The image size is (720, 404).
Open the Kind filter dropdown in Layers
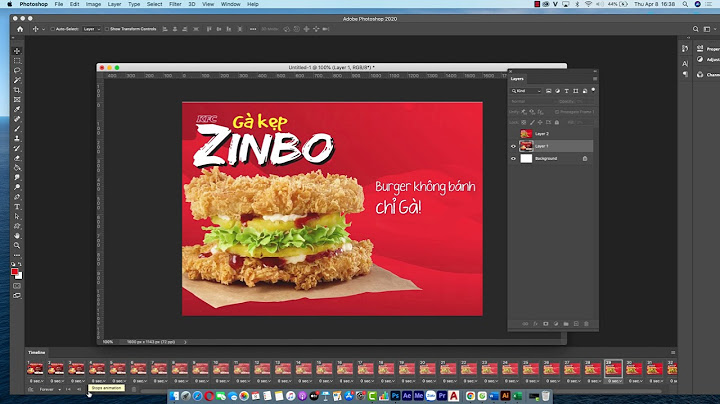pyautogui.click(x=526, y=91)
